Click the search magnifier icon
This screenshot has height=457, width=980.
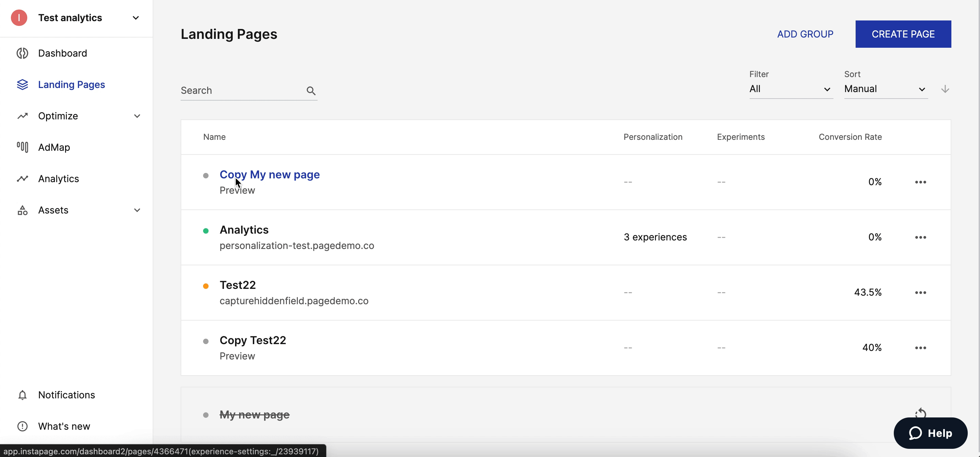(311, 91)
